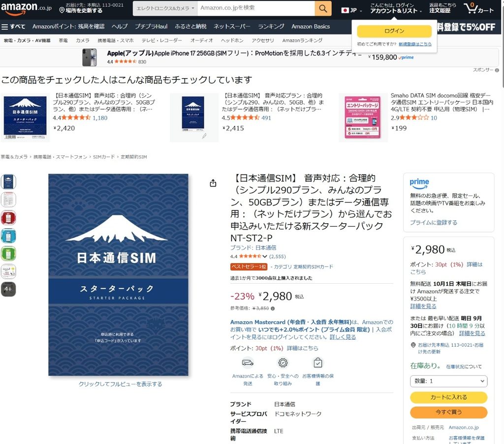Select the green product thumbnail
The image size is (504, 444).
point(9,254)
